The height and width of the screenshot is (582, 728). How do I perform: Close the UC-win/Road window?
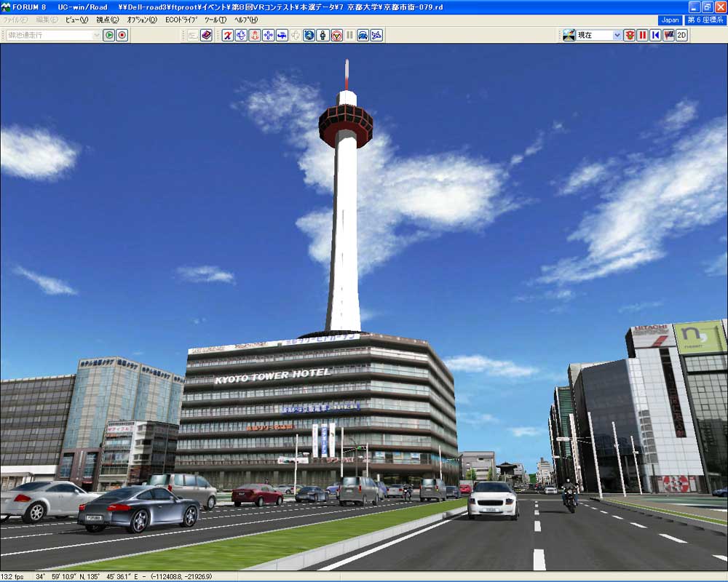(721, 7)
